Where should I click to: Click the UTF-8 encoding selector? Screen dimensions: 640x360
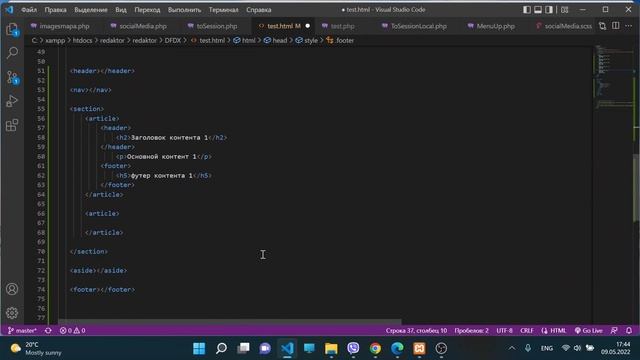click(x=504, y=331)
